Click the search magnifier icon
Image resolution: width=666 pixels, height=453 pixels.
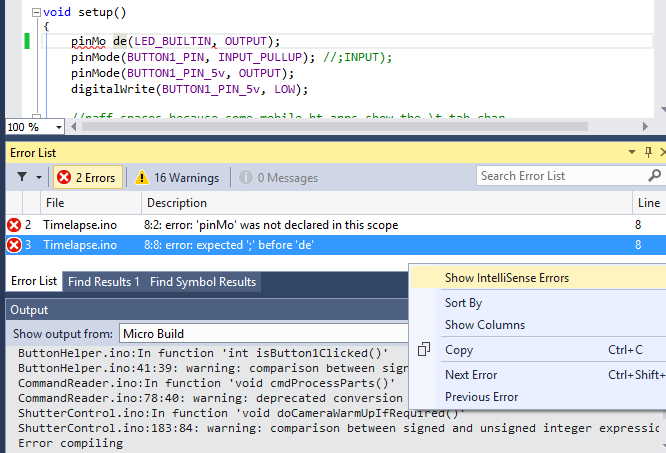point(655,175)
